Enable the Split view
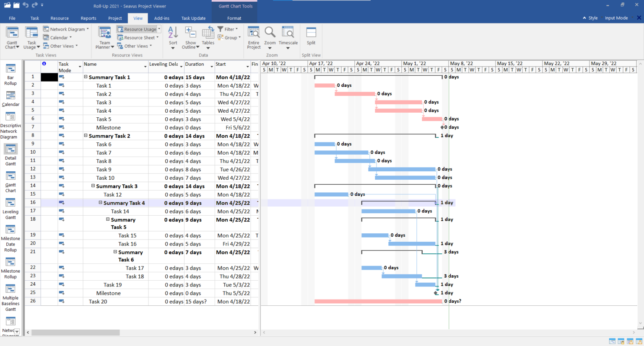The height and width of the screenshot is (346, 644). click(x=311, y=37)
